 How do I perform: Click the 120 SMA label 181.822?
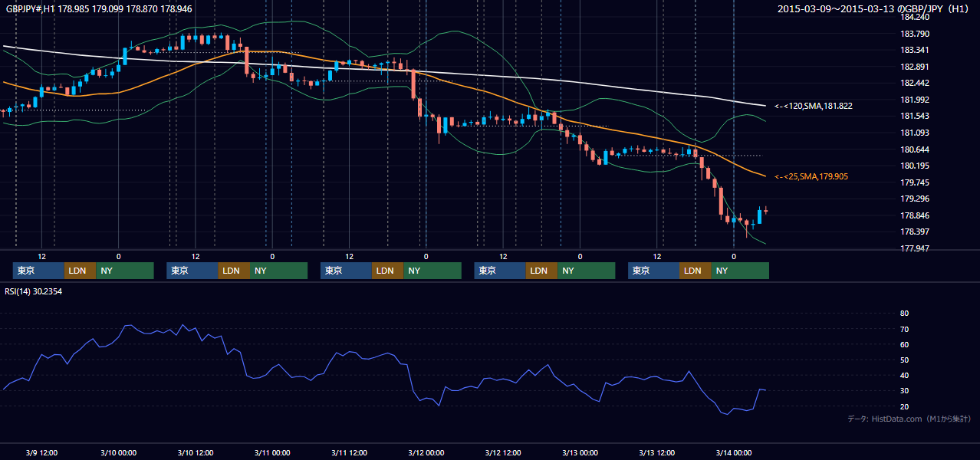click(814, 106)
